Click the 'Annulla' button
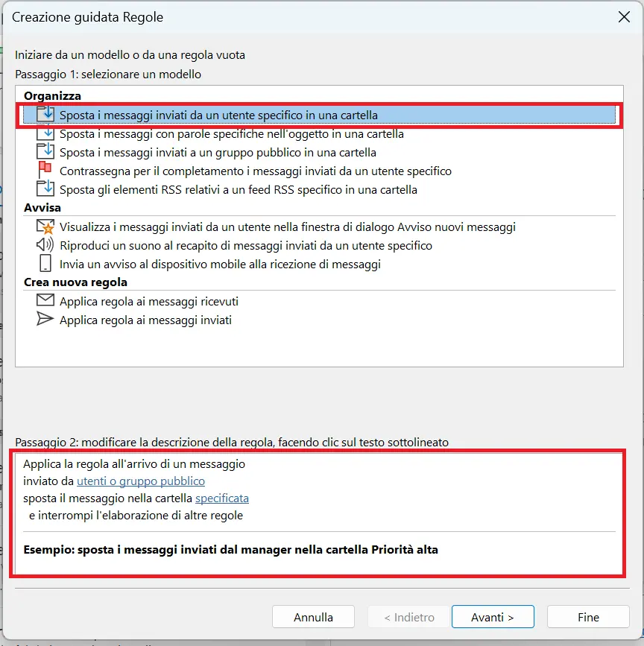The width and height of the screenshot is (644, 646). [313, 617]
